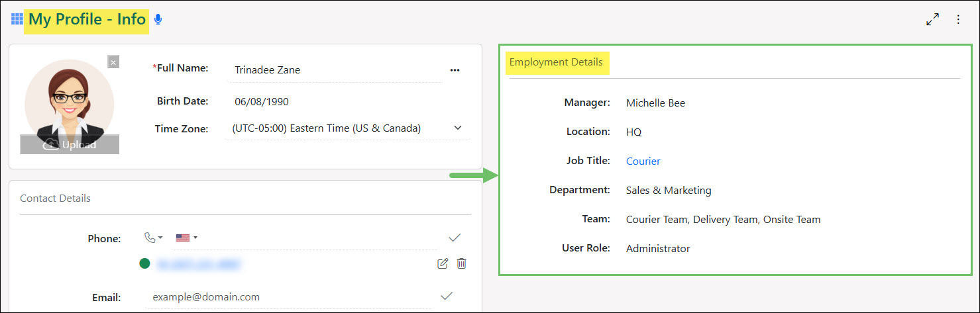The width and height of the screenshot is (980, 313).
Task: Expand the panel with the diagonal arrows icon
Action: click(933, 20)
